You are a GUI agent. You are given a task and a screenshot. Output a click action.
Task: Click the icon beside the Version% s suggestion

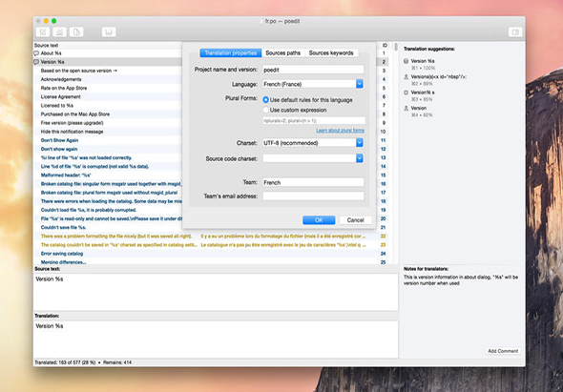[x=407, y=93]
